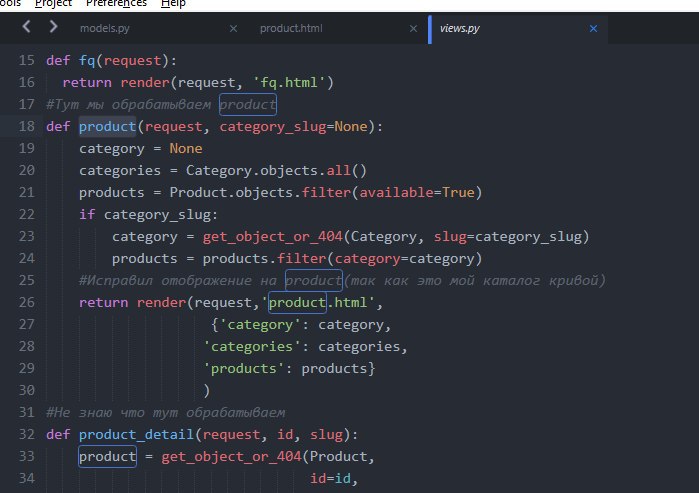
Task: Click comment '#Исправил отображение' on line 25
Action: coord(165,280)
